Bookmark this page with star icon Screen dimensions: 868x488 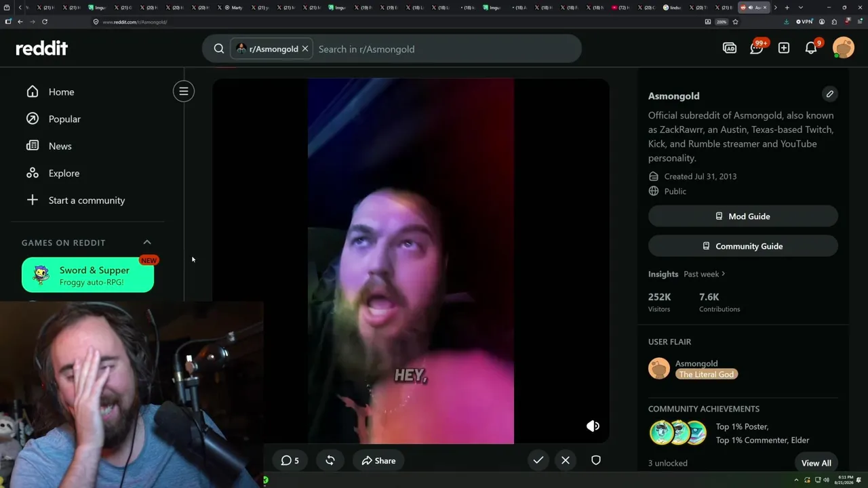[735, 22]
